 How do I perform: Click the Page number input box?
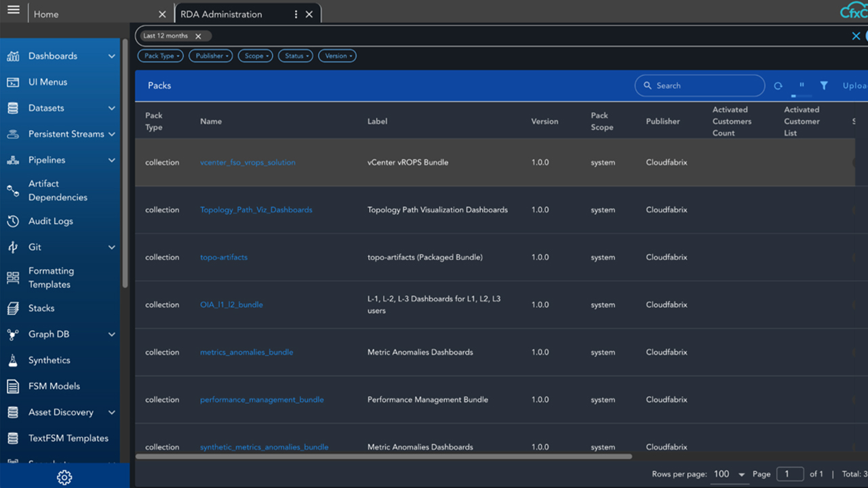coord(790,474)
